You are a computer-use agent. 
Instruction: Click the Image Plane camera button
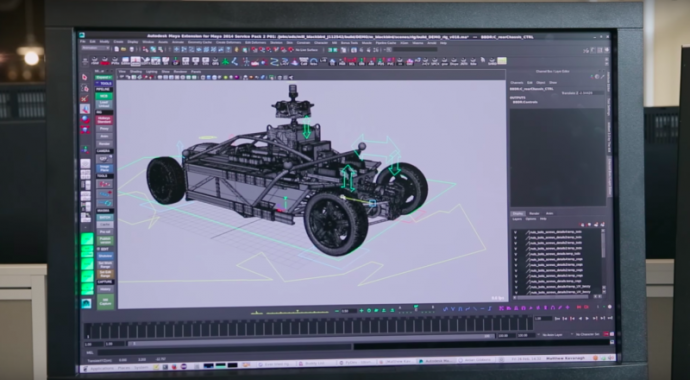coord(104,168)
